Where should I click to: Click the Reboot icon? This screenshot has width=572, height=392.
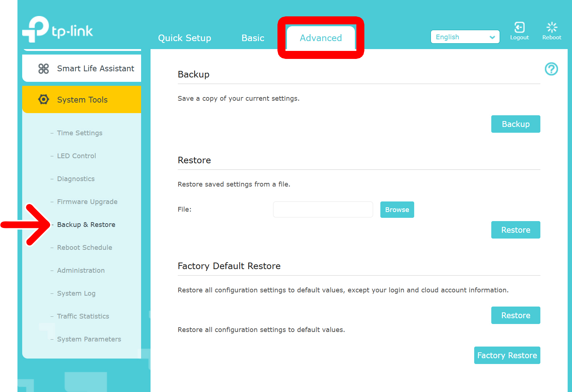552,27
